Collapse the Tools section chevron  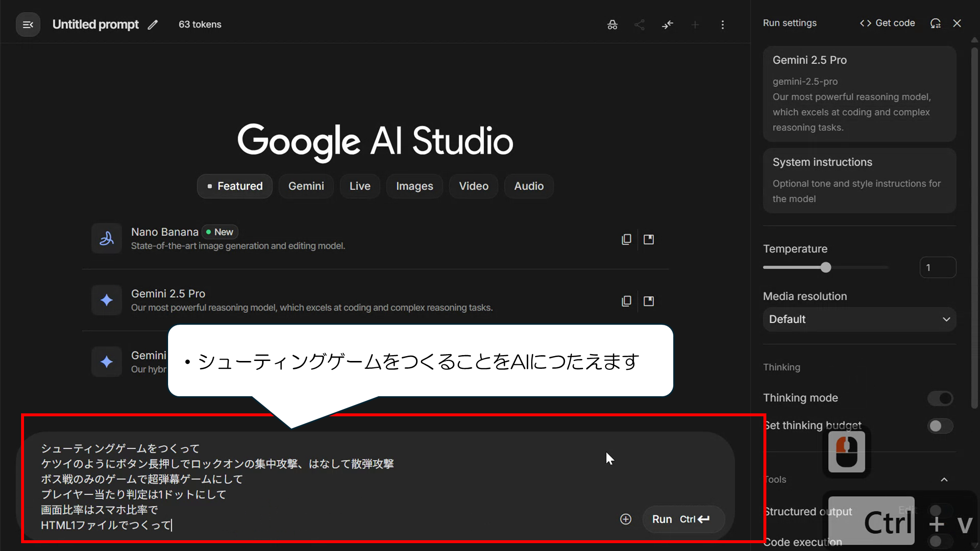click(x=944, y=479)
